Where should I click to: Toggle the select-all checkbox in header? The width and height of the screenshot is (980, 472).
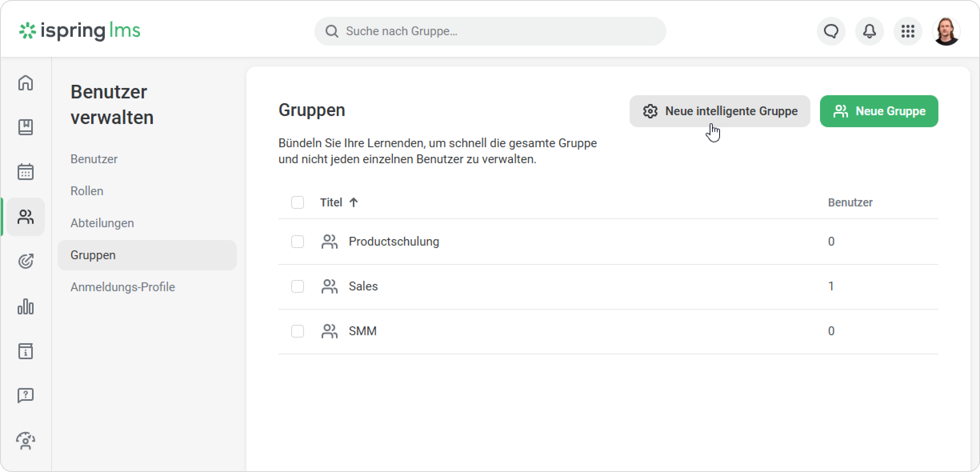(297, 202)
